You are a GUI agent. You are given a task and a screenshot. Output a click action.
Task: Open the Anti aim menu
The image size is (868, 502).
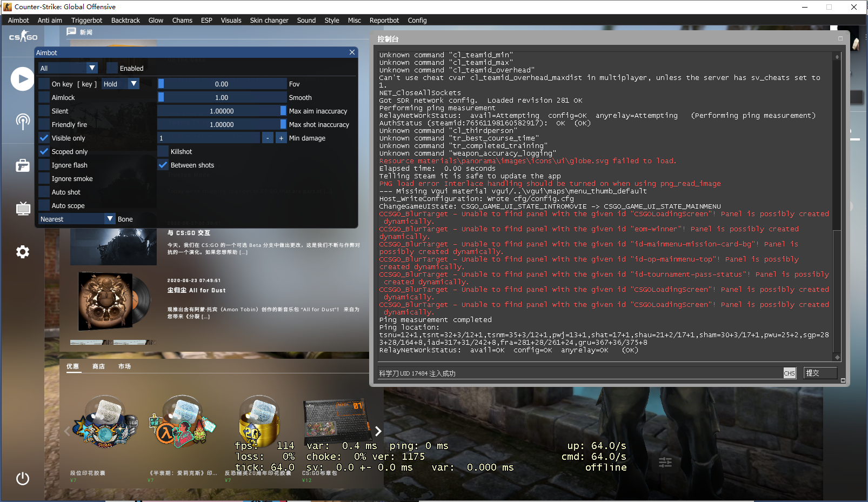click(50, 21)
